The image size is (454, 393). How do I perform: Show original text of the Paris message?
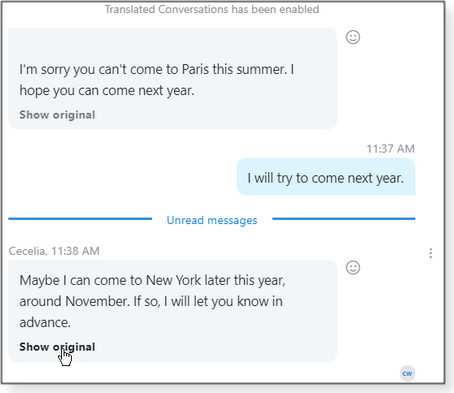[x=57, y=115]
